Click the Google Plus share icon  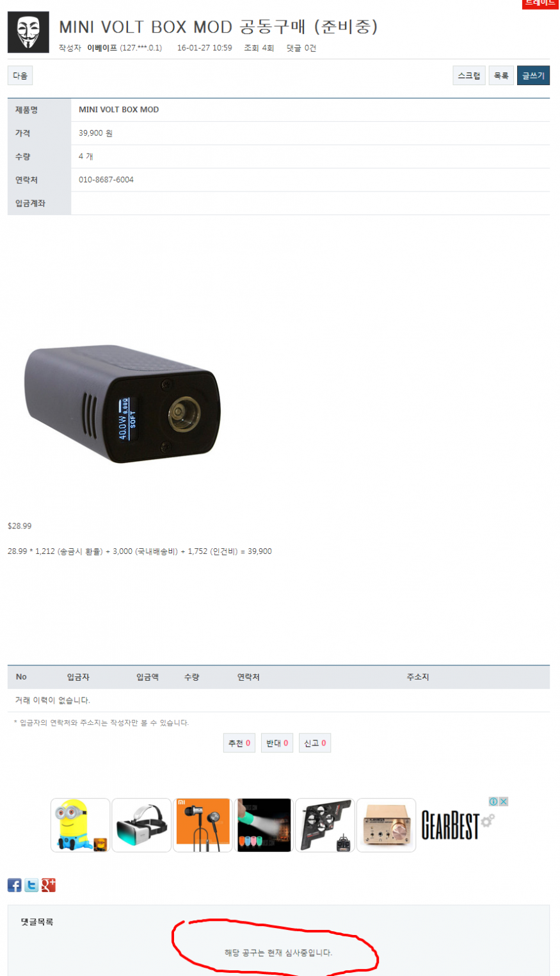point(49,885)
